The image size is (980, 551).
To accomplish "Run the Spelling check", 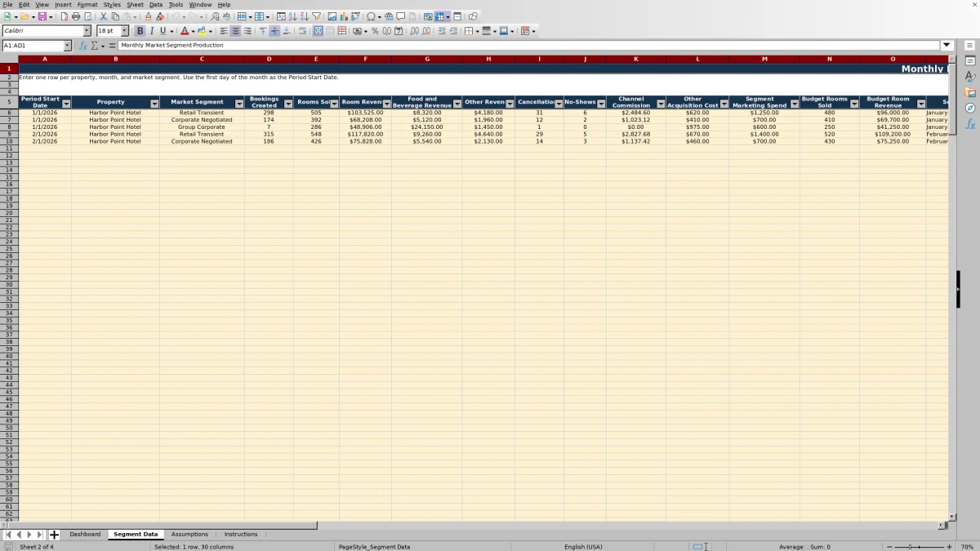I will 226,16.
